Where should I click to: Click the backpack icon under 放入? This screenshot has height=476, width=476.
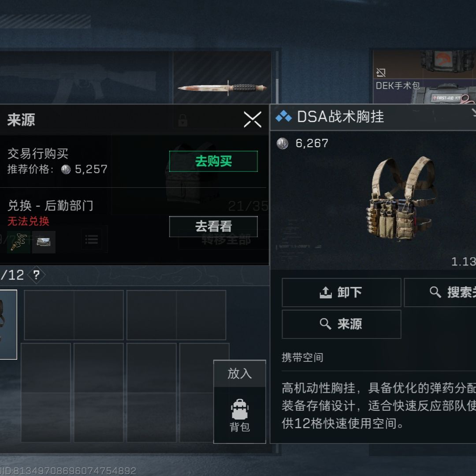(x=240, y=415)
